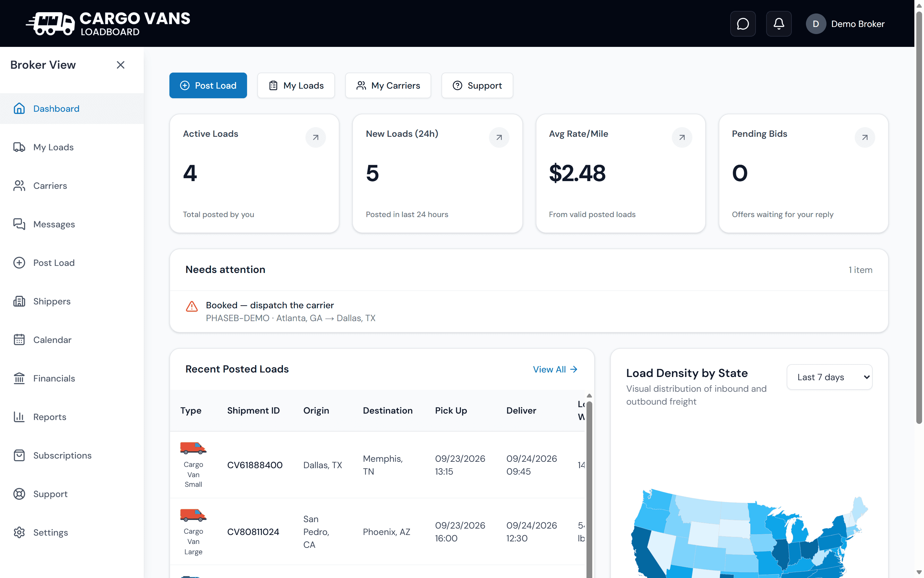Open the notifications bell
Image resolution: width=924 pixels, height=578 pixels.
[779, 24]
